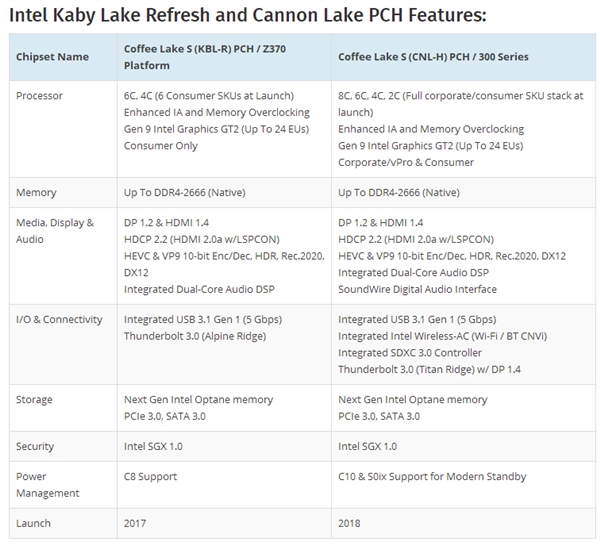Select the Media, Display & Audio row label

(x=55, y=231)
